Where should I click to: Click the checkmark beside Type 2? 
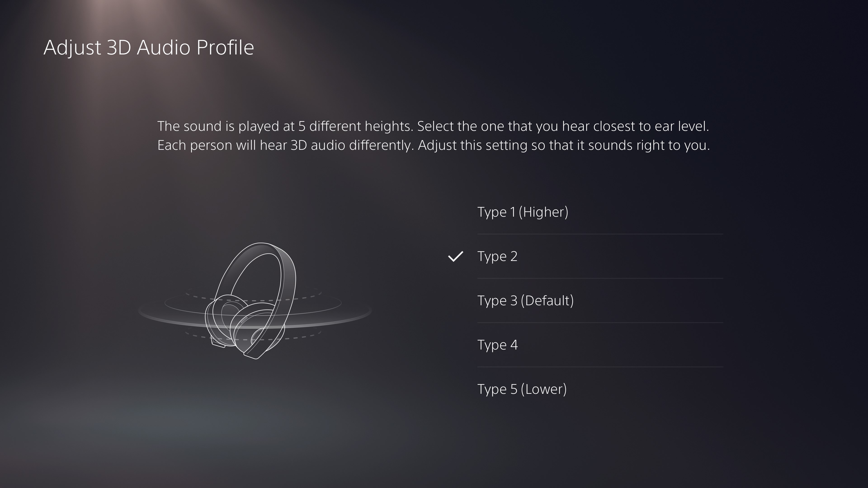tap(455, 257)
